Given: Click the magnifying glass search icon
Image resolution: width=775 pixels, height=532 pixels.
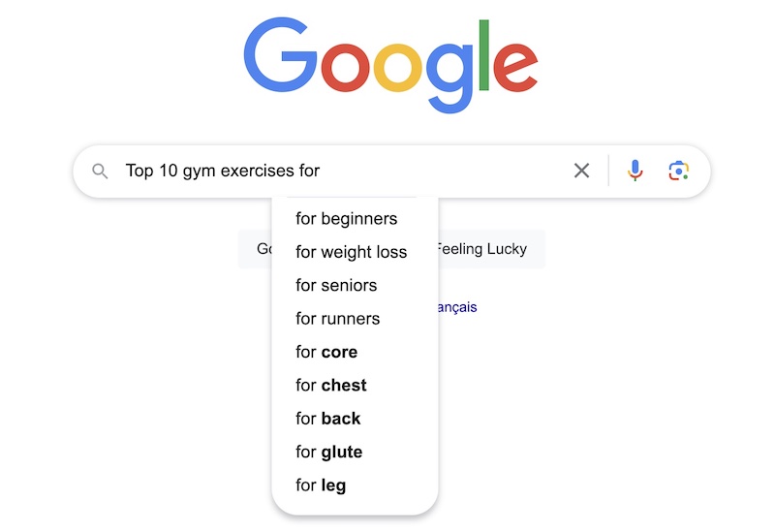Looking at the screenshot, I should tap(100, 172).
